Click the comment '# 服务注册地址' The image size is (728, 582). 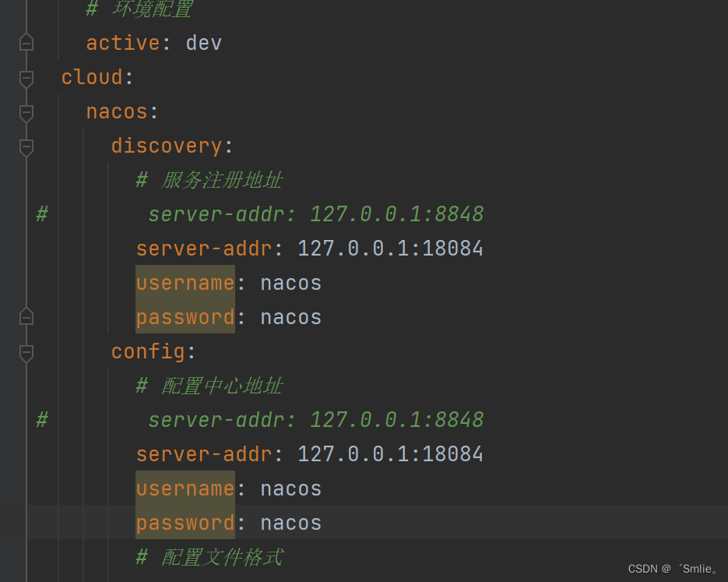(x=209, y=180)
